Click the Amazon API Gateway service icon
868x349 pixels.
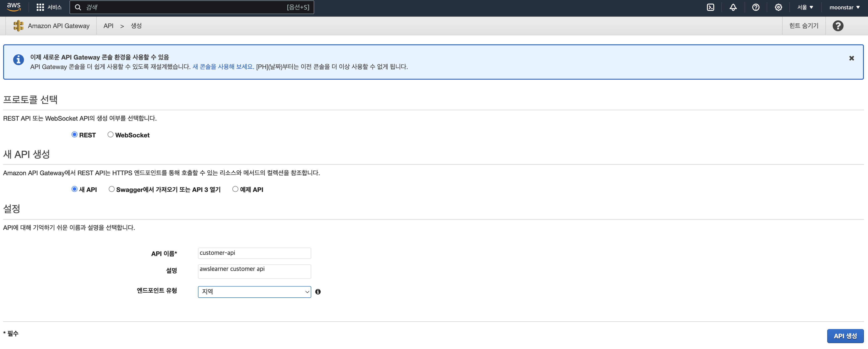[x=18, y=26]
